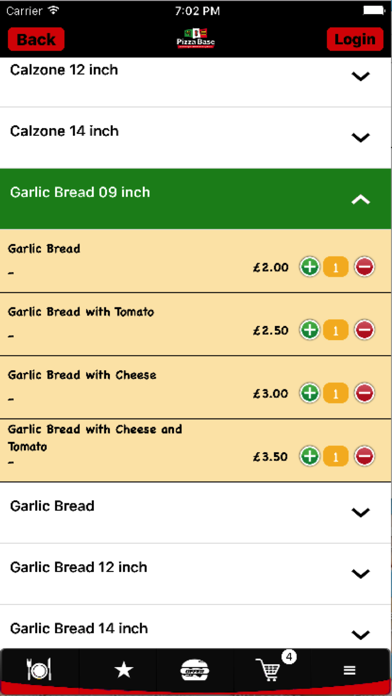
Task: Open the star favorites tab
Action: 123,669
